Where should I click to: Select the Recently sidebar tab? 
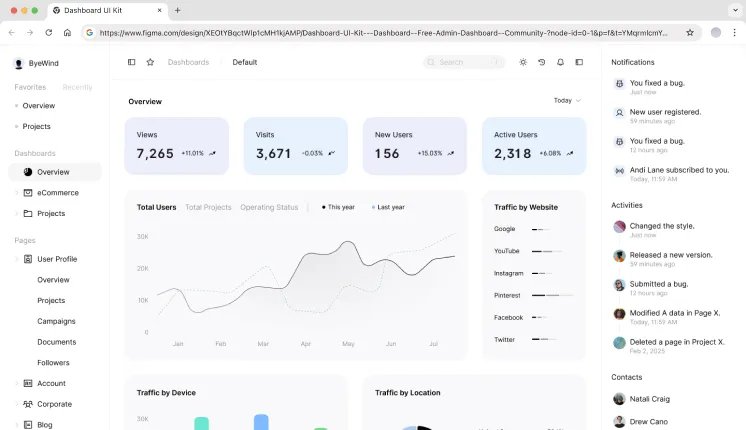pos(78,87)
